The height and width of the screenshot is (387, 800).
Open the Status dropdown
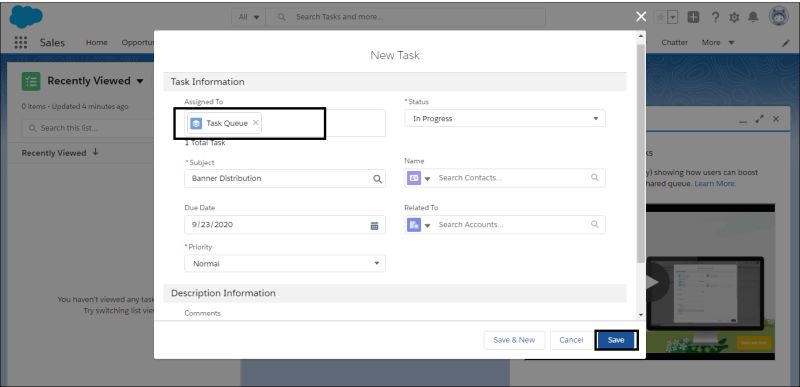[505, 118]
